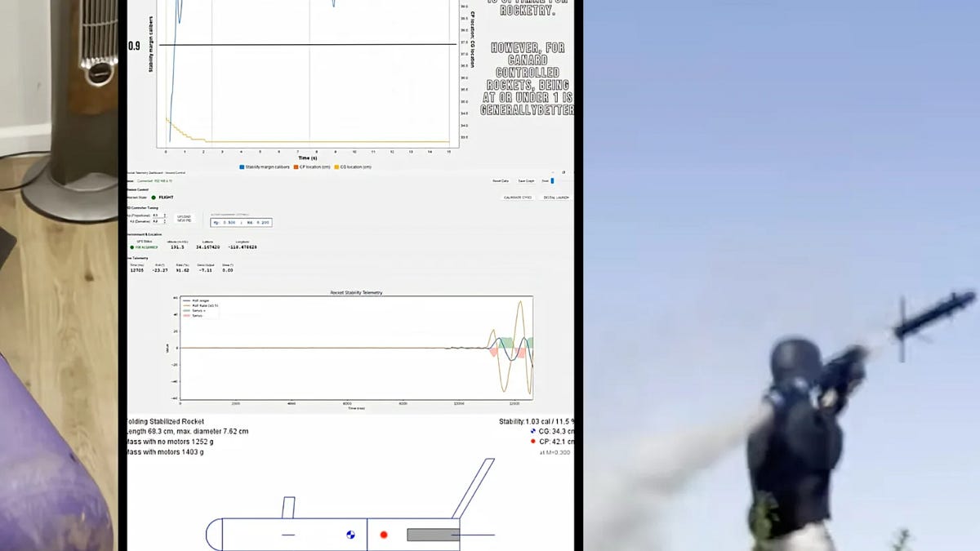Click the checkered CG marker on the rocket diagram
This screenshot has width=980, height=551.
pyautogui.click(x=350, y=533)
